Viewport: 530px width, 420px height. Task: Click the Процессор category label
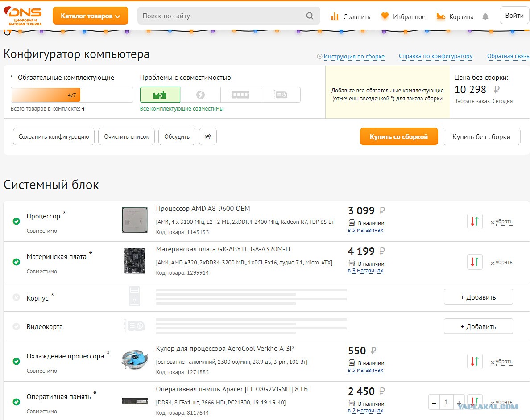[43, 216]
